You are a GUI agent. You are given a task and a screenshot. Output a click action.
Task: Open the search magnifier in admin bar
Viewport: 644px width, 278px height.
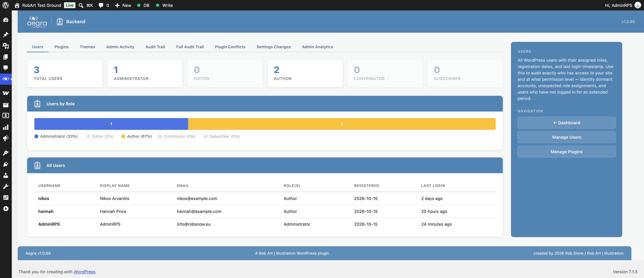point(81,5)
